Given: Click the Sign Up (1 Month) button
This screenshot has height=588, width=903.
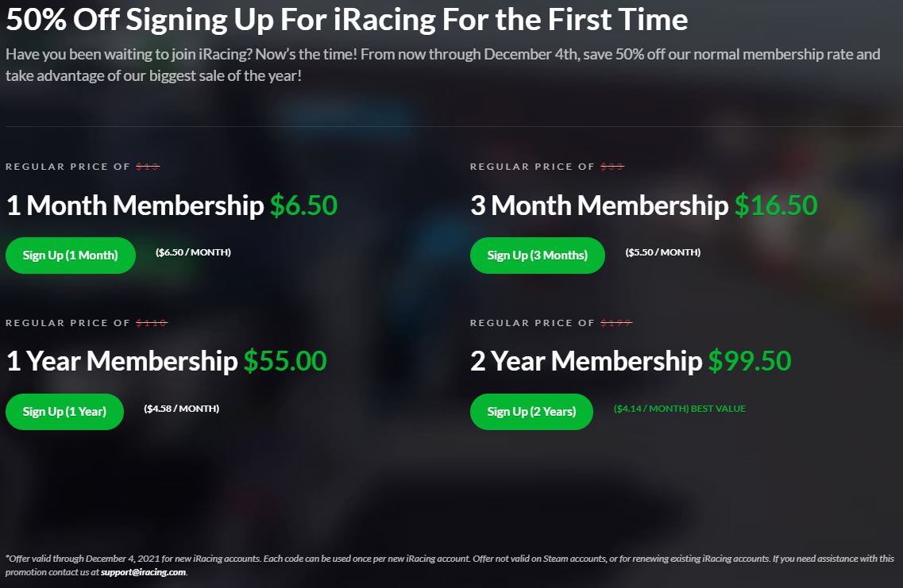Looking at the screenshot, I should point(71,256).
